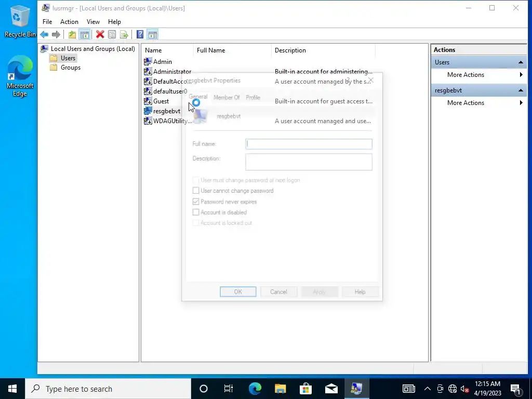This screenshot has width=532, height=399.
Task: Click the Apply button
Action: (320, 292)
